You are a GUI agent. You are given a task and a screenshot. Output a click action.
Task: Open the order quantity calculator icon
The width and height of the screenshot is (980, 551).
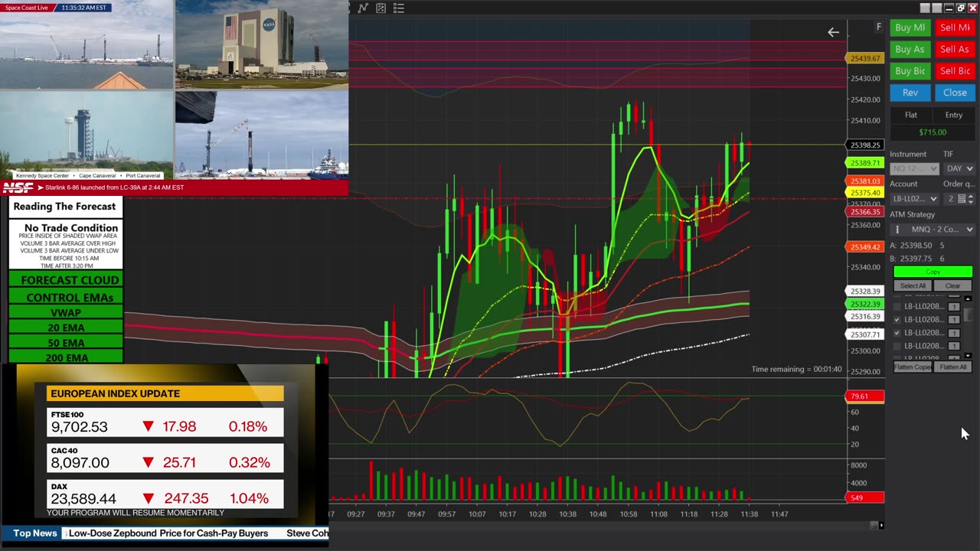coord(962,199)
